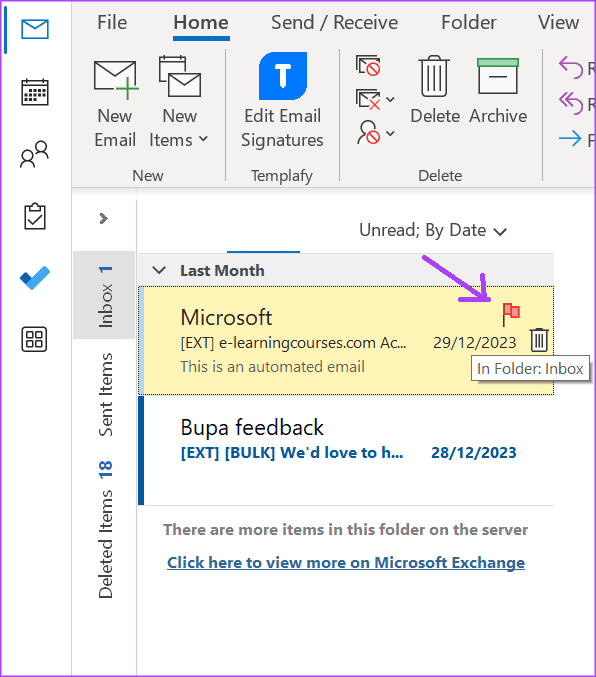Select the Sent Items folder
Viewport: 596px width, 677px height.
click(105, 395)
